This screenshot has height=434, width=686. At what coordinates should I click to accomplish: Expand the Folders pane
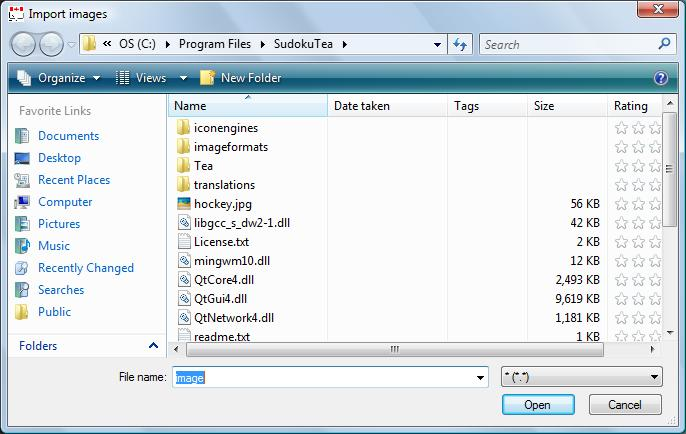pyautogui.click(x=153, y=346)
